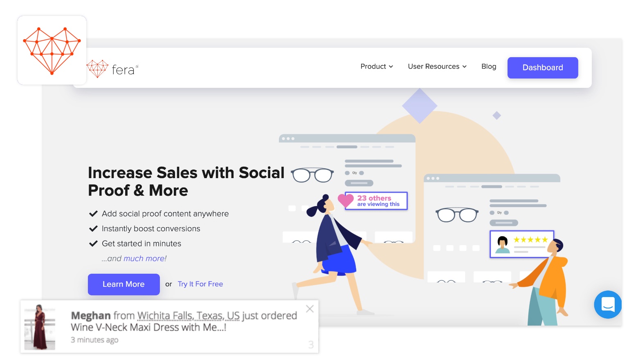Expand the User Resources menu
The width and height of the screenshot is (638, 364).
437,66
